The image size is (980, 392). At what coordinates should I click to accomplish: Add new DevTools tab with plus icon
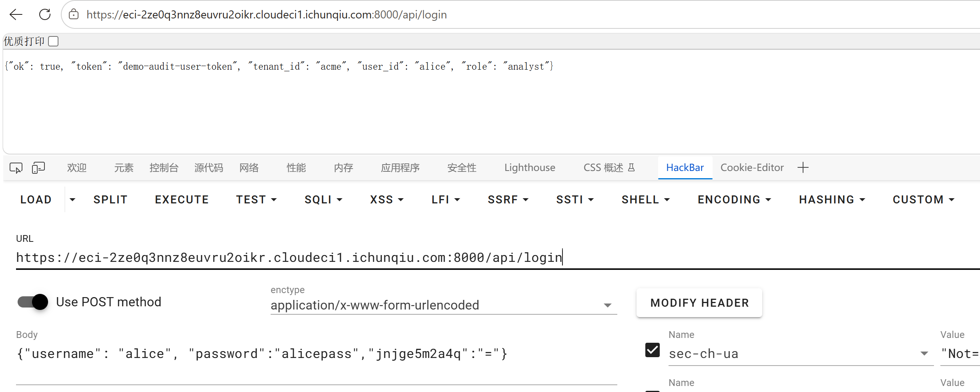[x=803, y=167]
